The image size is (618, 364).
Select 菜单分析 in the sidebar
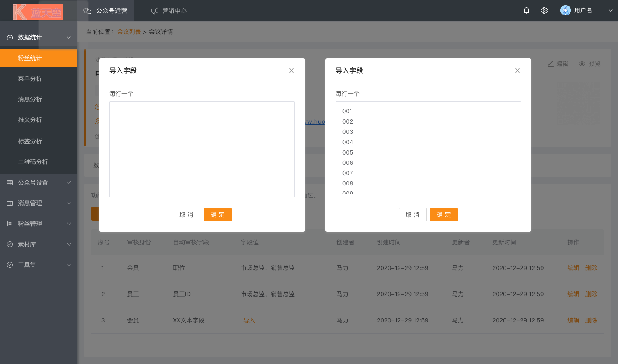(30, 79)
